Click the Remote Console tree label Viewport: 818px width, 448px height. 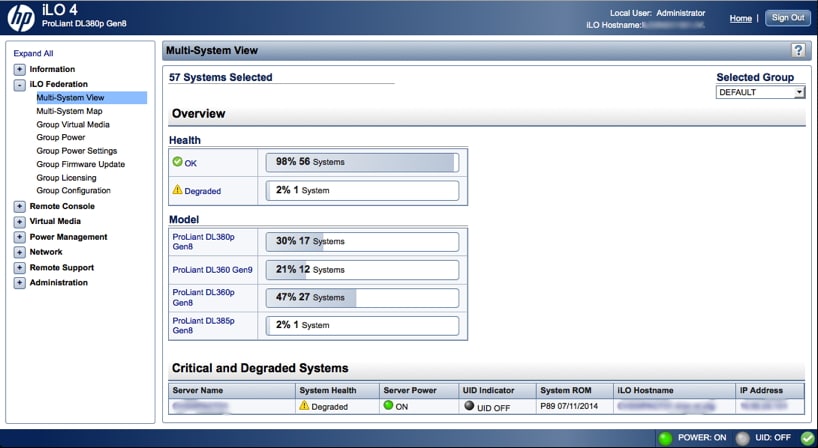pos(62,207)
